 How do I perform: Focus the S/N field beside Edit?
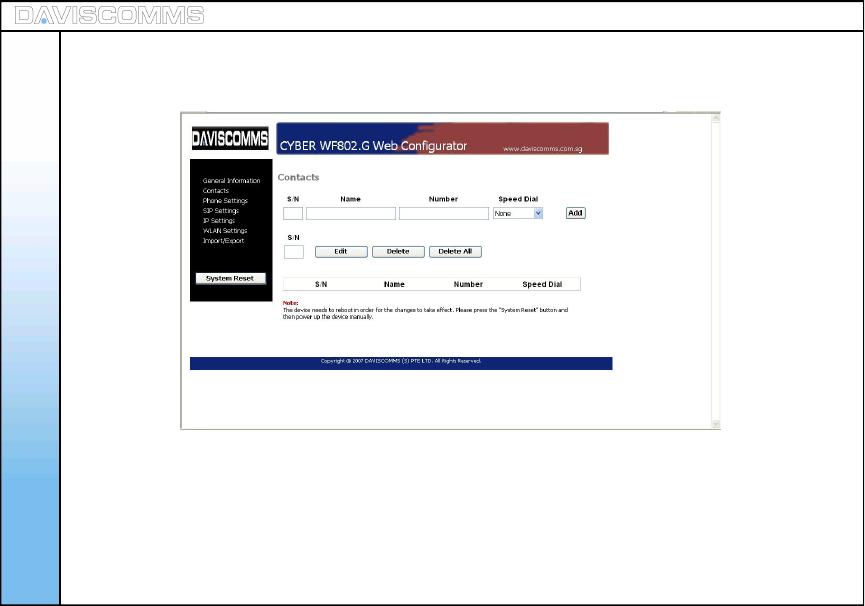click(293, 252)
